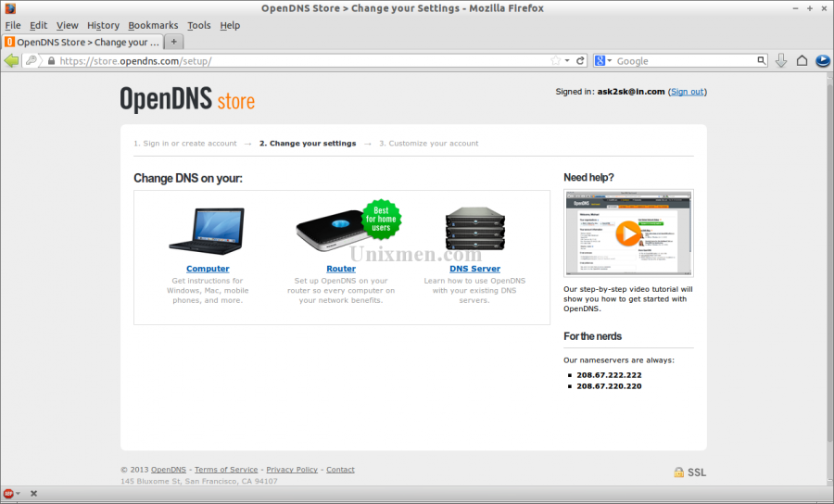Click nameserver 208.67.220.220 text
Screen dimensions: 834x504
point(609,386)
